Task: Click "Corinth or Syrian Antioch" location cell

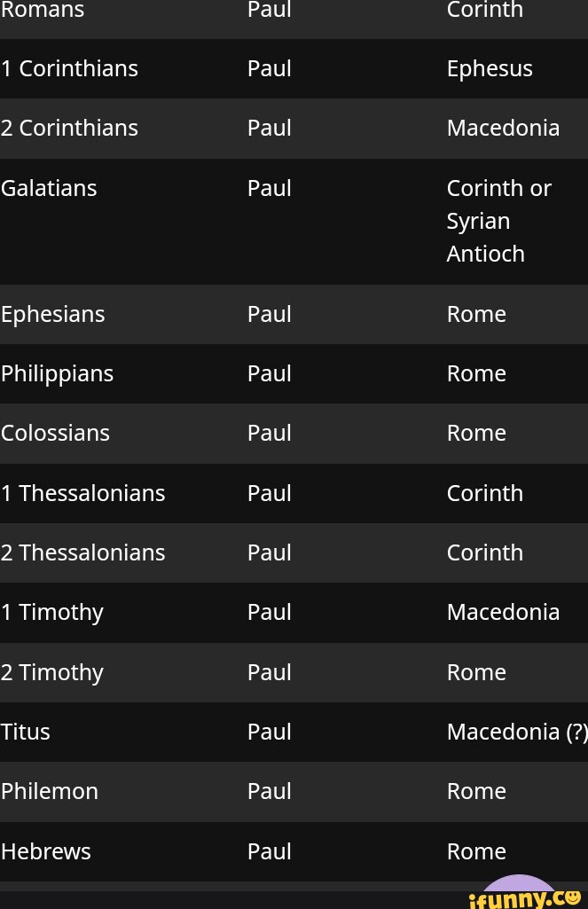Action: pyautogui.click(x=498, y=221)
